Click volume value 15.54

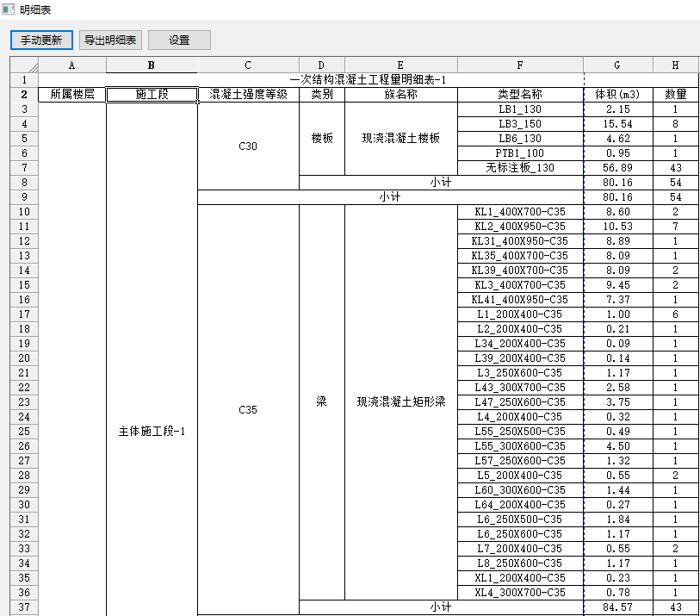[x=618, y=124]
